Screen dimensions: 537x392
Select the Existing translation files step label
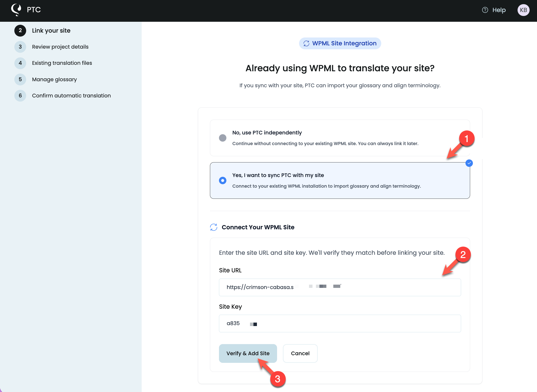(62, 63)
